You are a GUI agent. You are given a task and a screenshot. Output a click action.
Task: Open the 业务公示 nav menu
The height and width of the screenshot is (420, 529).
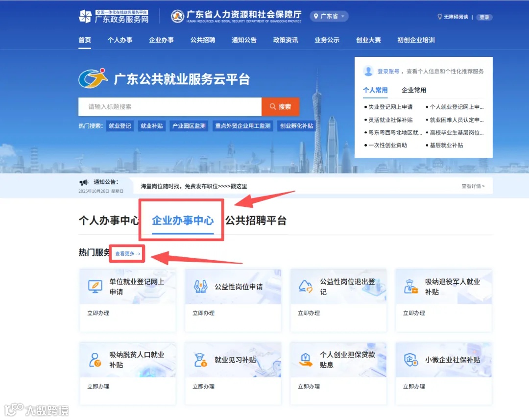tap(327, 40)
